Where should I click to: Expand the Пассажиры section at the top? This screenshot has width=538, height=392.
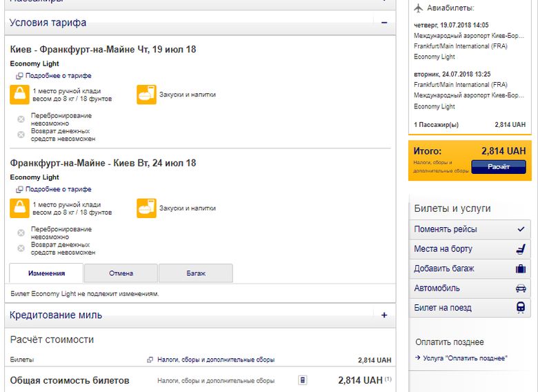point(384,2)
